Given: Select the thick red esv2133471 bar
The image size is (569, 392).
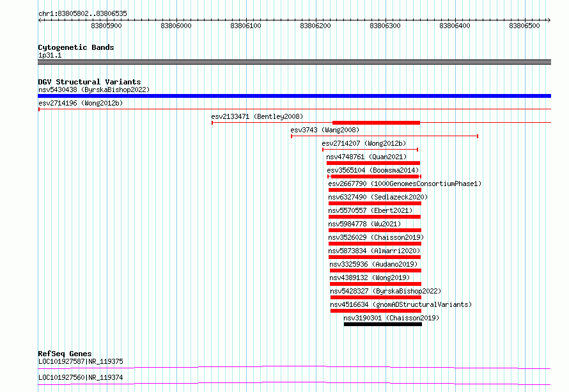Looking at the screenshot, I should point(376,123).
